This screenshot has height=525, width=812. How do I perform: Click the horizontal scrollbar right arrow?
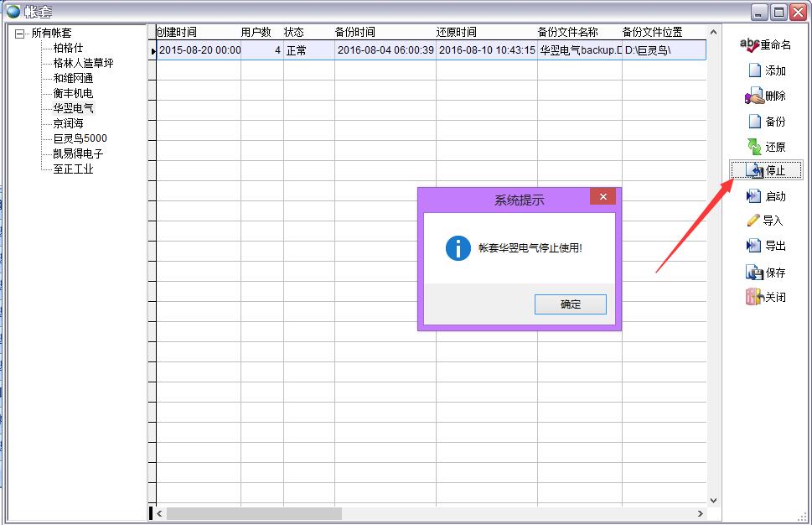(701, 513)
